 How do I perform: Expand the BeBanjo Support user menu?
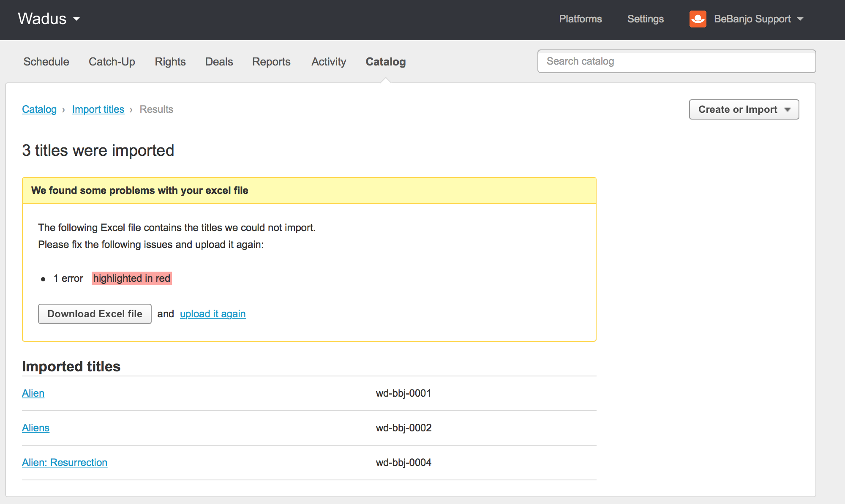pos(758,19)
